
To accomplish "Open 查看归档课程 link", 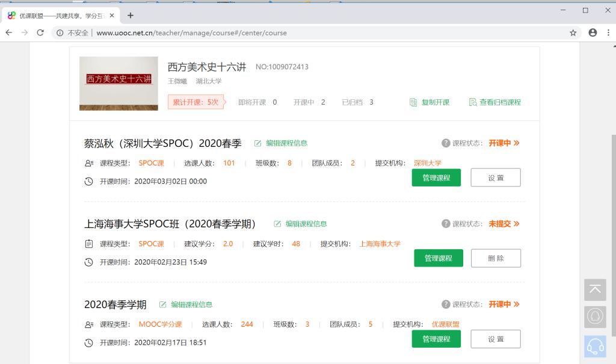I will 500,102.
